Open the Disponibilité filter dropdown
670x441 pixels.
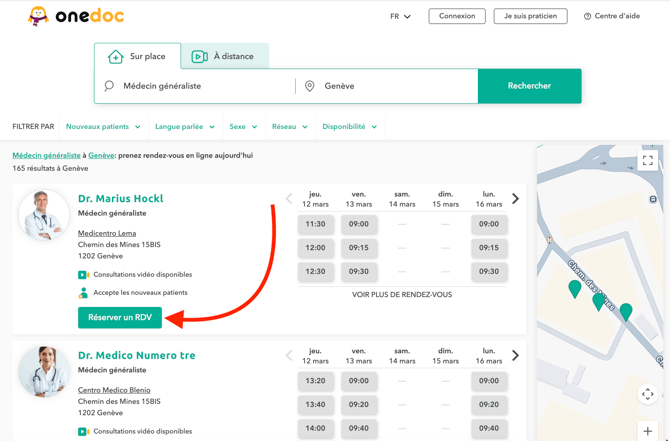click(x=349, y=127)
